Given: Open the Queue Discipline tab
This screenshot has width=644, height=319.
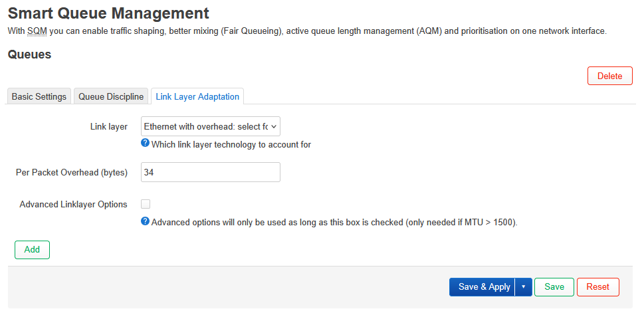Looking at the screenshot, I should [x=111, y=96].
